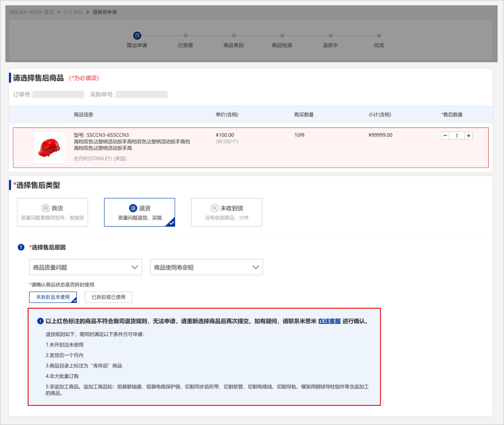Click the 退 return circle icon

133,208
